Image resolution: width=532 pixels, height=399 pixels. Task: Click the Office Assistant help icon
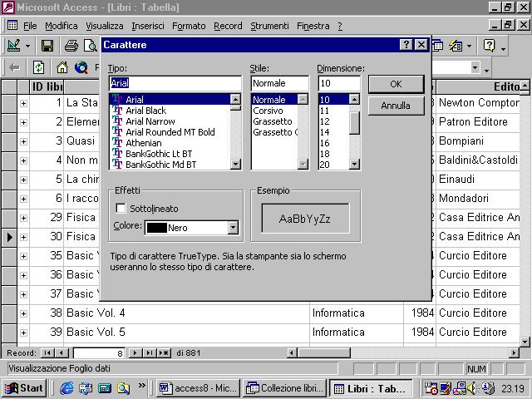click(489, 46)
